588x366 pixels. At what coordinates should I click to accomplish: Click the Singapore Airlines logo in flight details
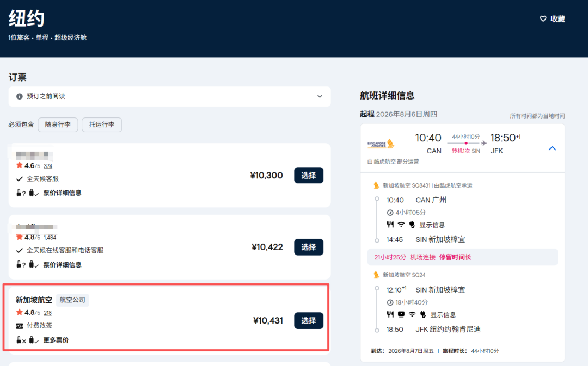[x=381, y=144]
